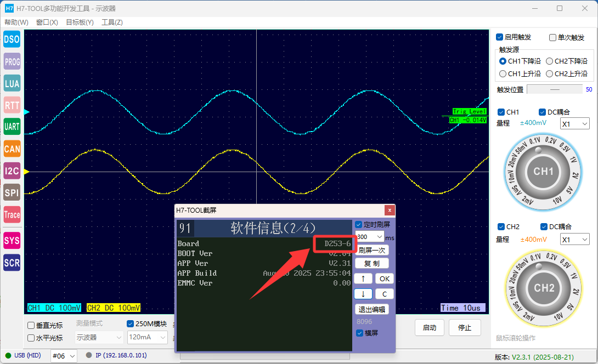Open the RTT viewer module
598x364 pixels.
point(12,105)
